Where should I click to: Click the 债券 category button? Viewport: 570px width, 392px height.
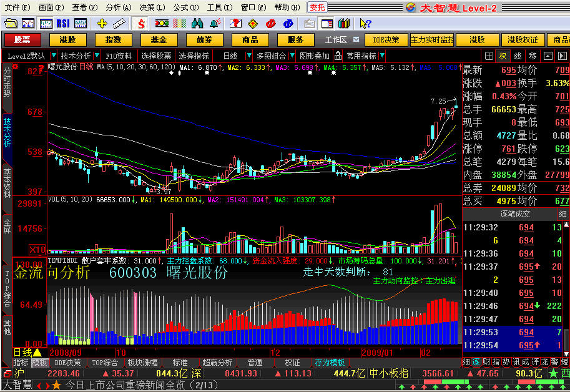click(204, 39)
